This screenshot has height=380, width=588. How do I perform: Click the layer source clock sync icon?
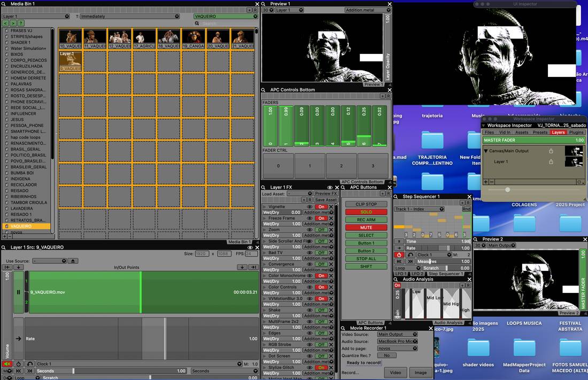(18, 364)
